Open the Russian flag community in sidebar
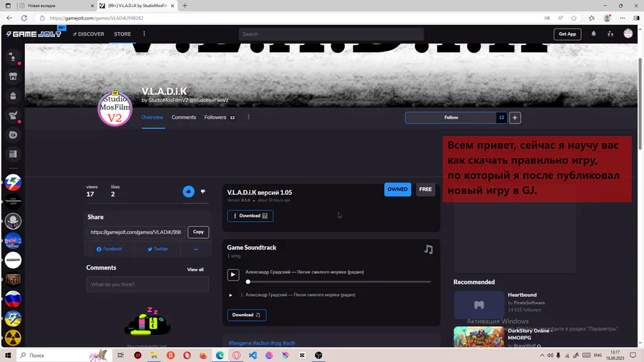The height and width of the screenshot is (362, 644). (x=13, y=299)
